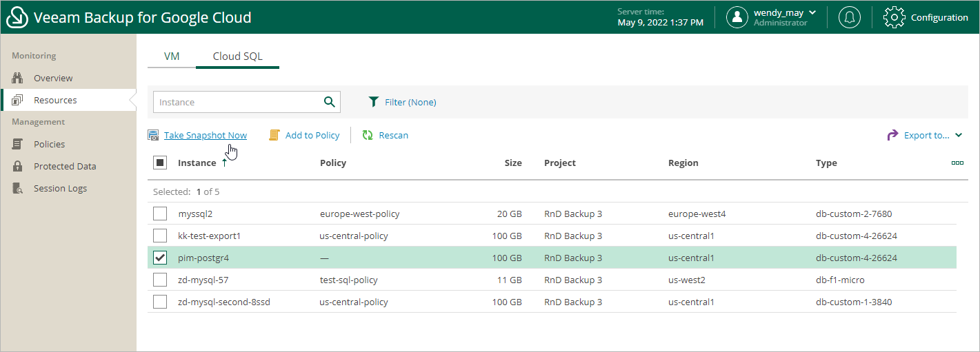
Task: Open the notifications bell icon
Action: (849, 17)
